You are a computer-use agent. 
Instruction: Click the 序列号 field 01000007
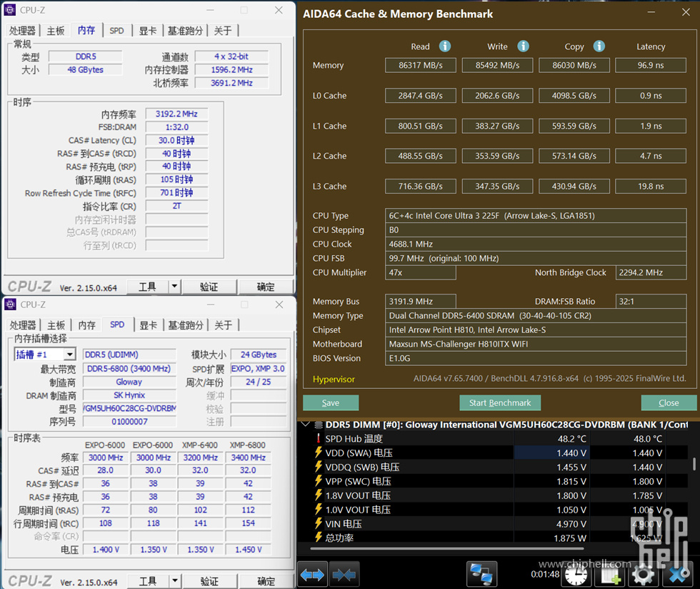click(x=129, y=422)
